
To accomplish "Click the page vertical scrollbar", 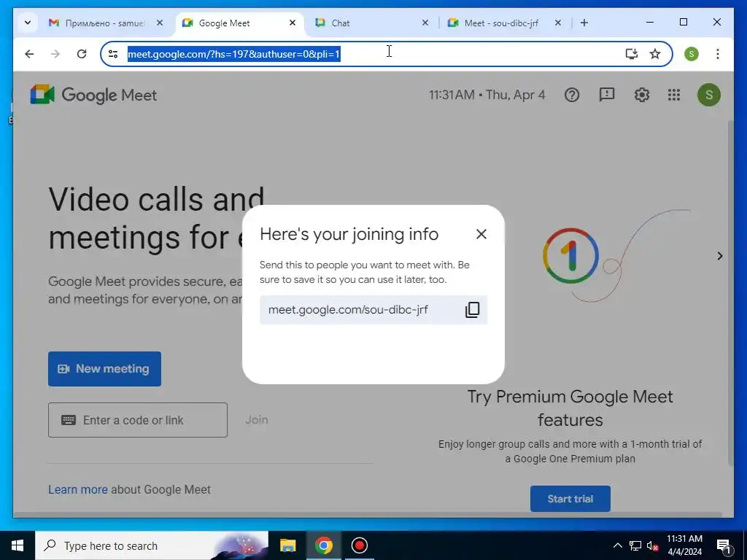I will click(730, 293).
